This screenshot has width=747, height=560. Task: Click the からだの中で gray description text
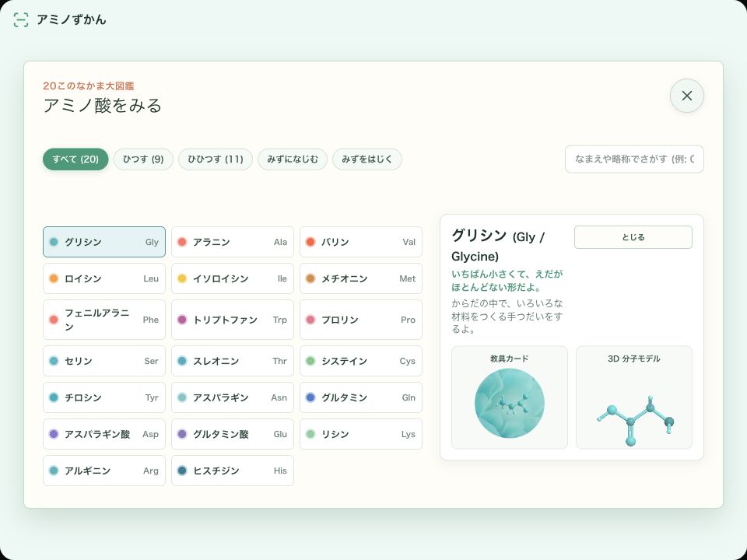[x=507, y=317]
